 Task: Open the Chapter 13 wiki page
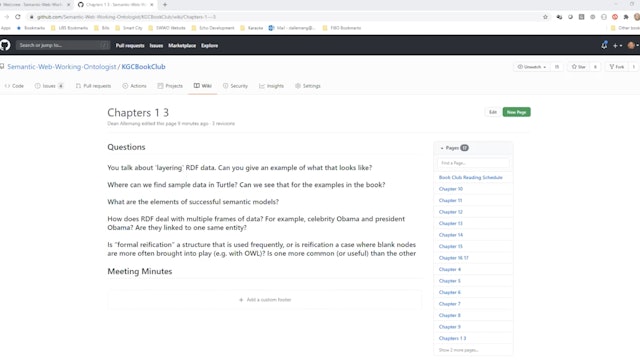point(451,223)
